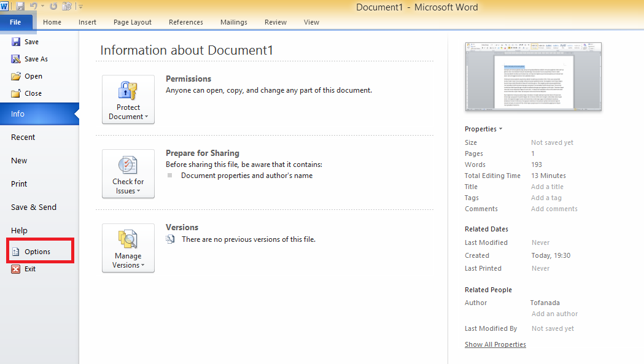Open the Mailings ribbon tab

tap(234, 22)
